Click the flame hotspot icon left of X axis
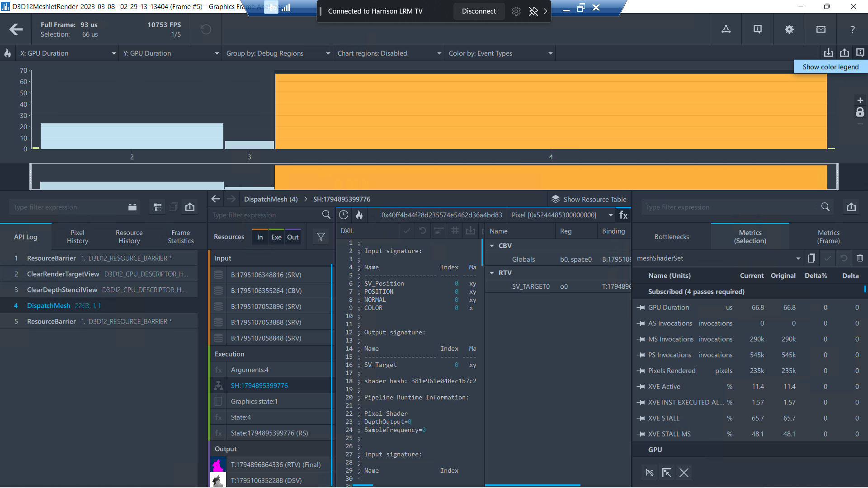 pos(8,53)
